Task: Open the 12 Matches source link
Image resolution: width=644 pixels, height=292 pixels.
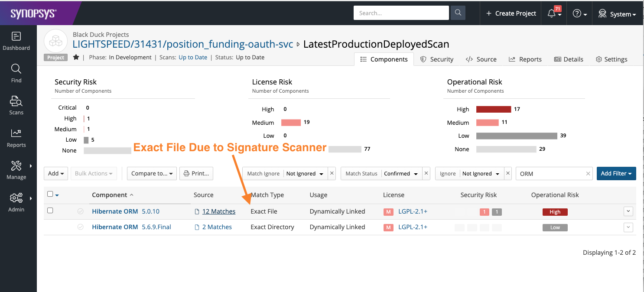Action: click(x=218, y=211)
